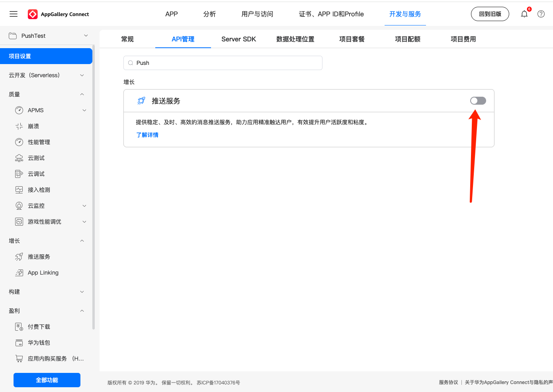Click the 全部功能 button
The width and height of the screenshot is (553, 392).
tap(47, 380)
